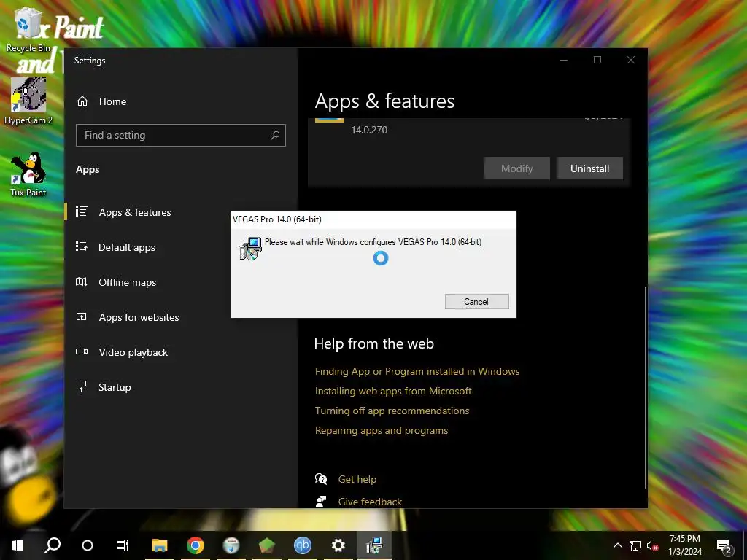Click the Give feedback link

coord(370,502)
